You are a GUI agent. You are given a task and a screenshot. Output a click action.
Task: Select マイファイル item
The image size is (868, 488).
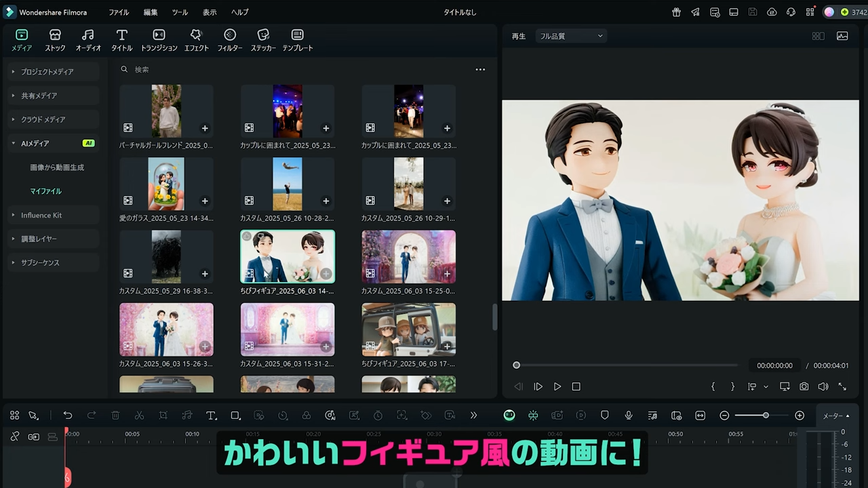coord(45,191)
